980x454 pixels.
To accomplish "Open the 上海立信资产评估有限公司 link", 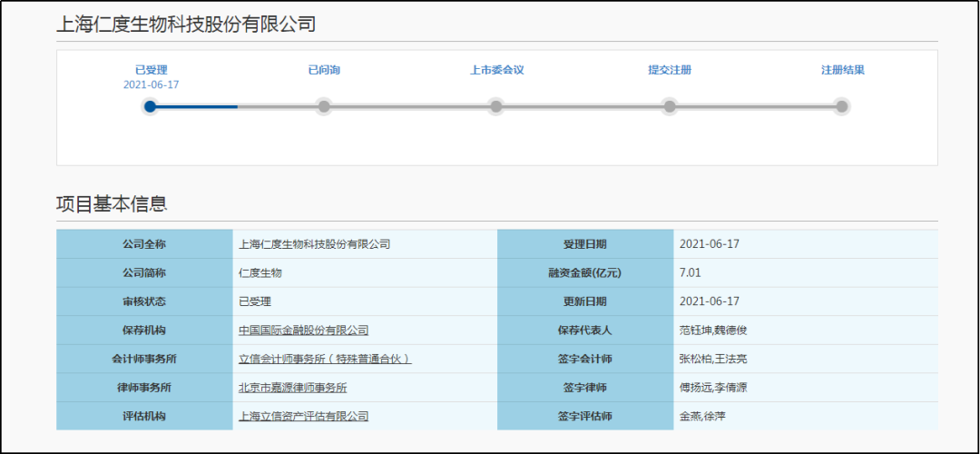I will click(x=304, y=416).
